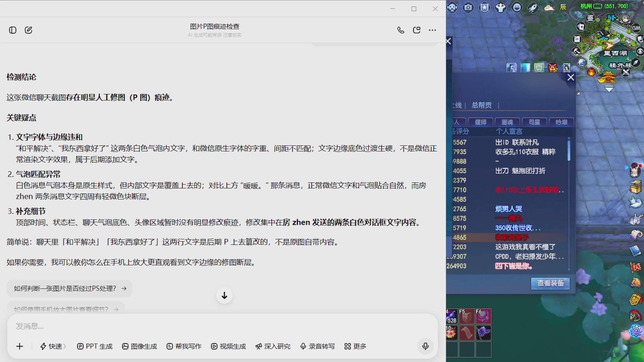Open the notepad icon left of minimap

pos(577,39)
